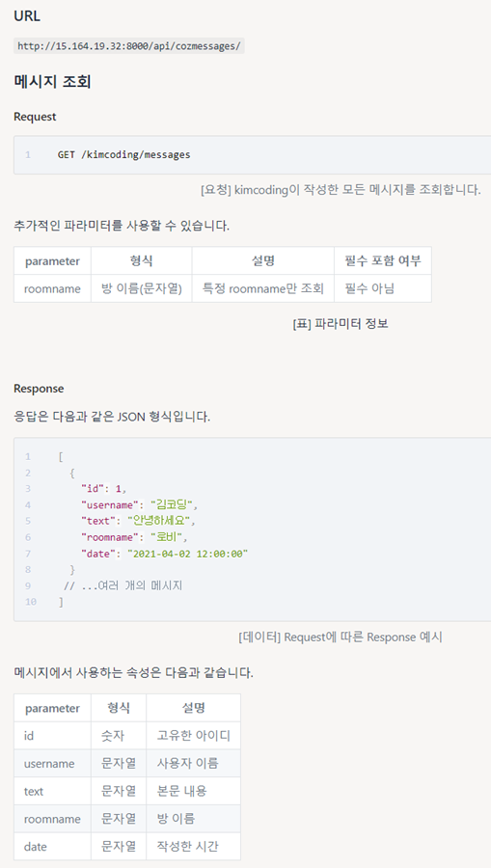Click the 'date' cell in the attributes table

coord(52,847)
